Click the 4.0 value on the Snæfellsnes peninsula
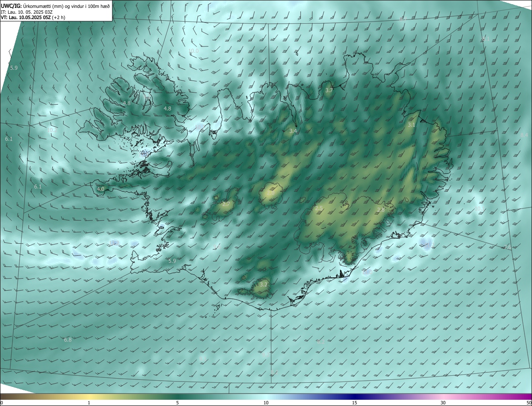This screenshot has width=532, height=406. coord(101,189)
